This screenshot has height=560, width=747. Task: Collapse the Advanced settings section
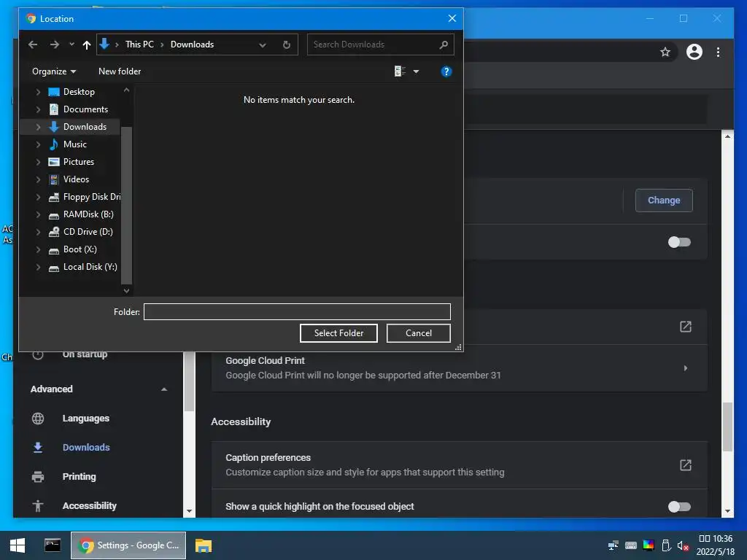pyautogui.click(x=164, y=389)
